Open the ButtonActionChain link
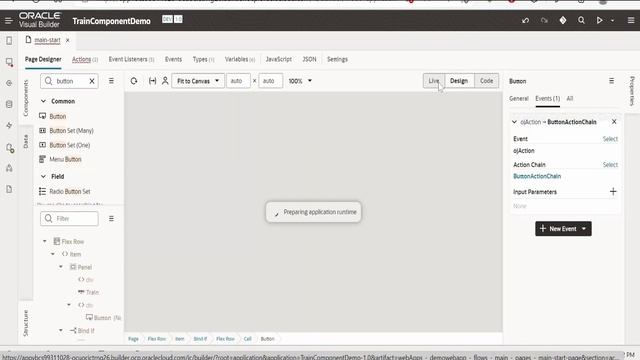 click(537, 176)
